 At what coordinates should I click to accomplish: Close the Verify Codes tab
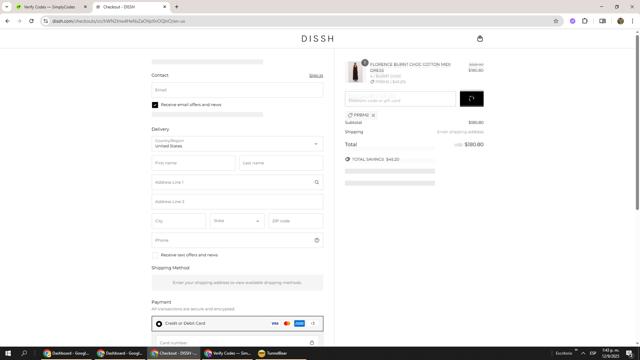85,7
